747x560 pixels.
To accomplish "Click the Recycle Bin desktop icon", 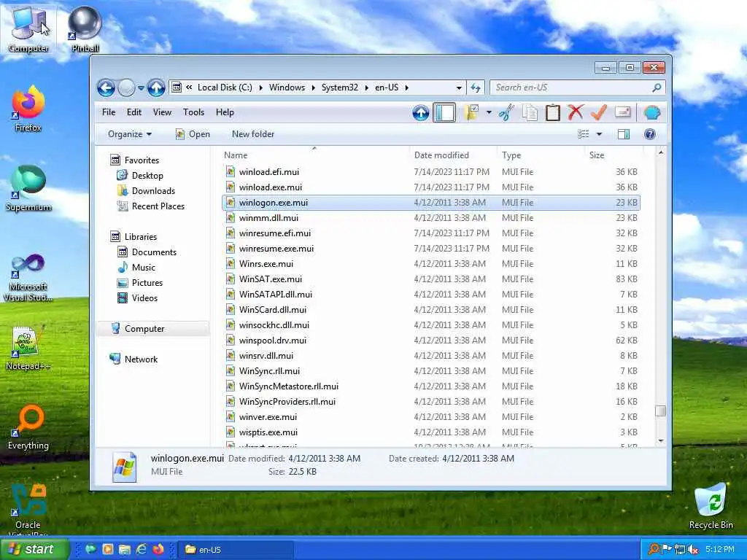I will [x=711, y=506].
